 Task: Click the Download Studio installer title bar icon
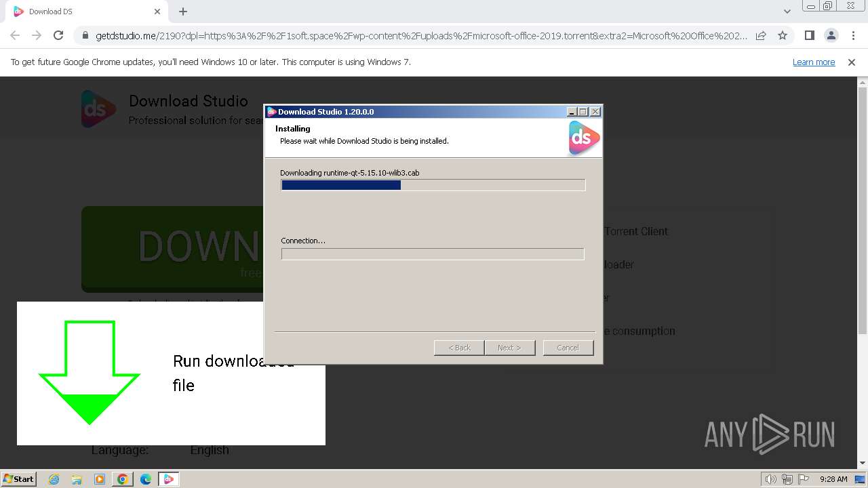271,112
